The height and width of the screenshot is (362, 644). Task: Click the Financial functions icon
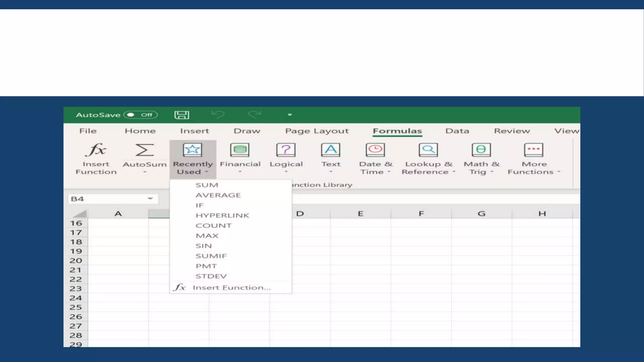pos(240,150)
